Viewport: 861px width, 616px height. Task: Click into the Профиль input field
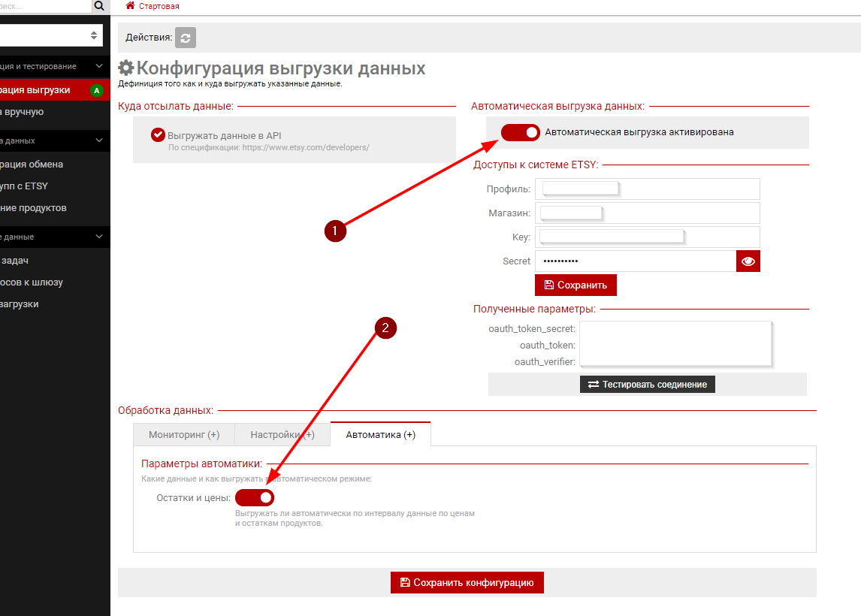pyautogui.click(x=648, y=189)
